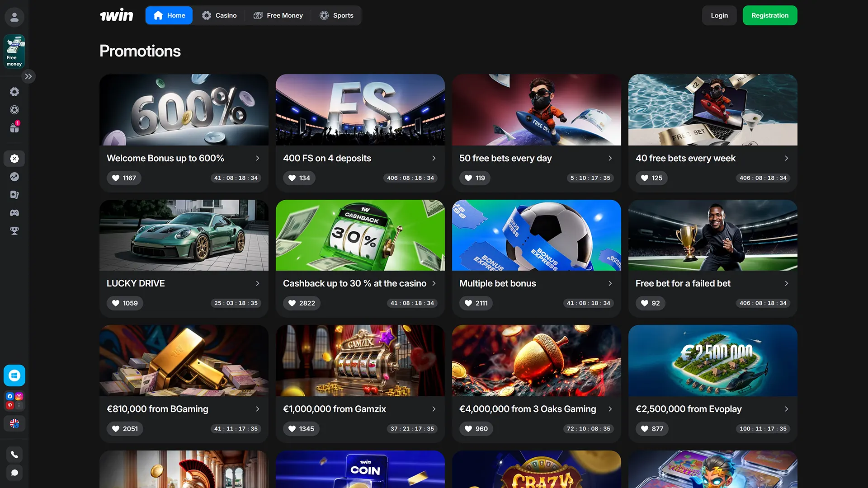Click the game controller sidebar icon
The width and height of the screenshot is (868, 488).
pyautogui.click(x=14, y=213)
